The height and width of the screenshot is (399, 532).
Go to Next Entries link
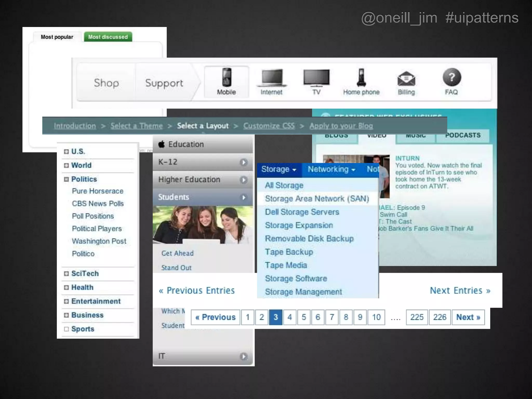[460, 290]
